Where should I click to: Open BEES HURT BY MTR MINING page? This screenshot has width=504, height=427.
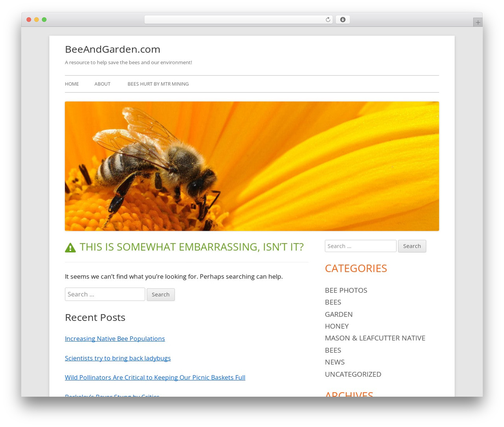[x=158, y=84]
